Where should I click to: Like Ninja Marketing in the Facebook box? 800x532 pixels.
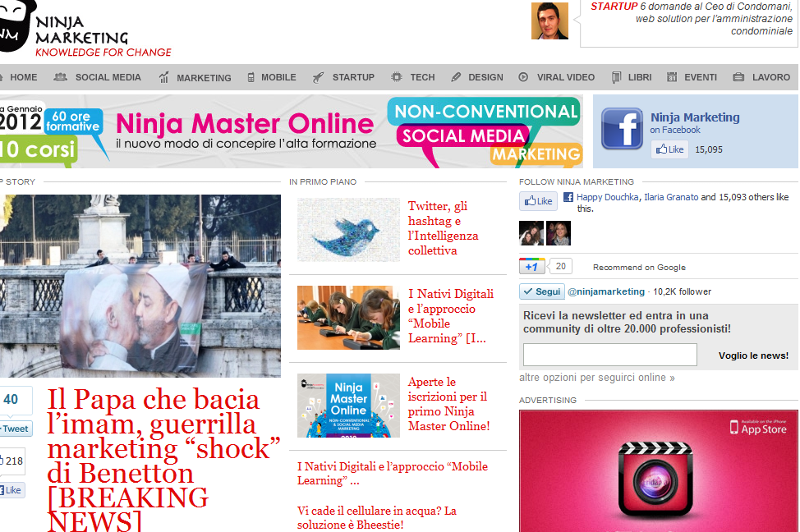point(669,149)
